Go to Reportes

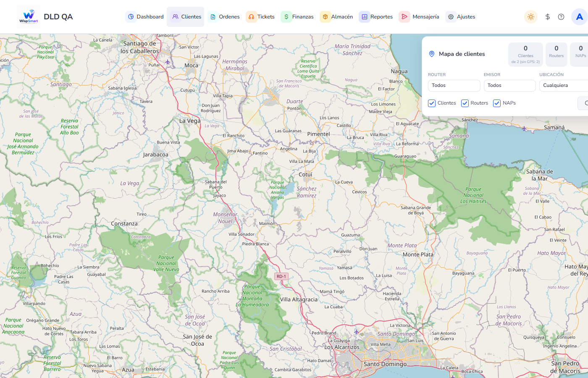(x=377, y=17)
